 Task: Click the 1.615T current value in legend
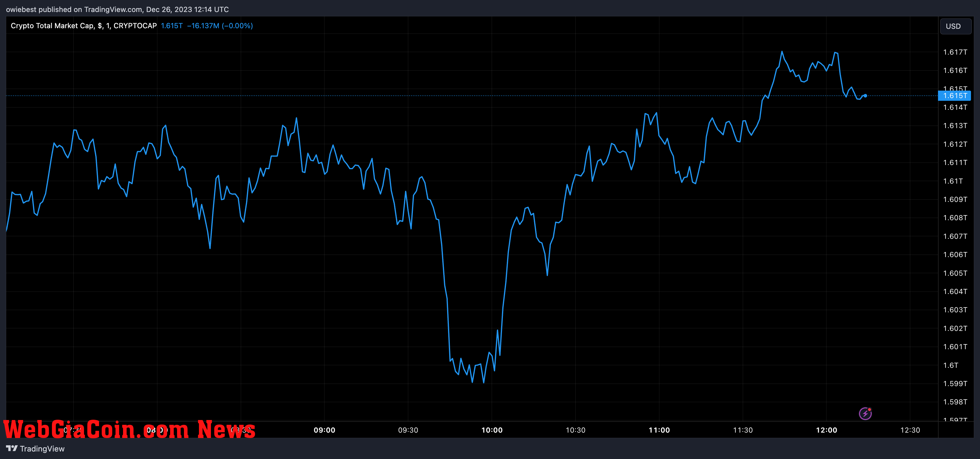172,26
